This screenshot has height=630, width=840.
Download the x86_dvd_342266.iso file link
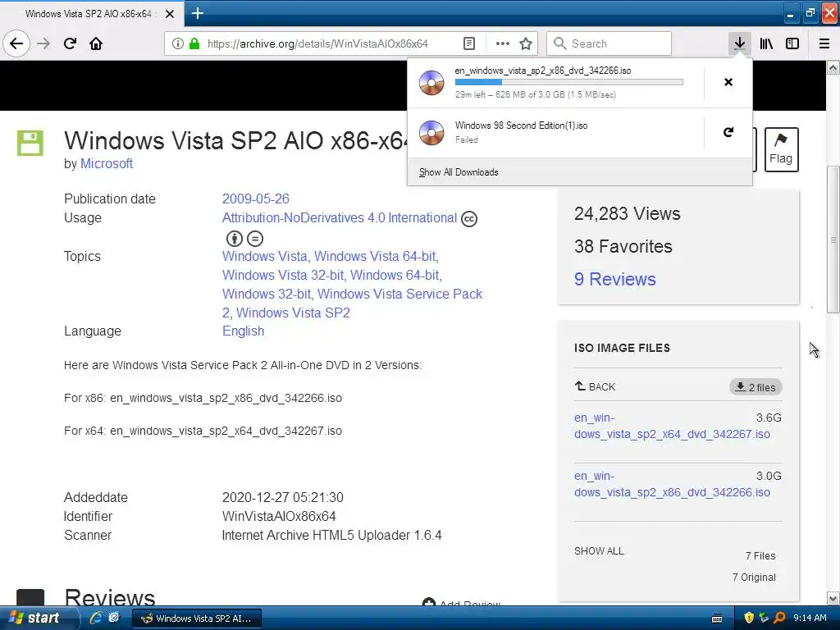tap(672, 484)
